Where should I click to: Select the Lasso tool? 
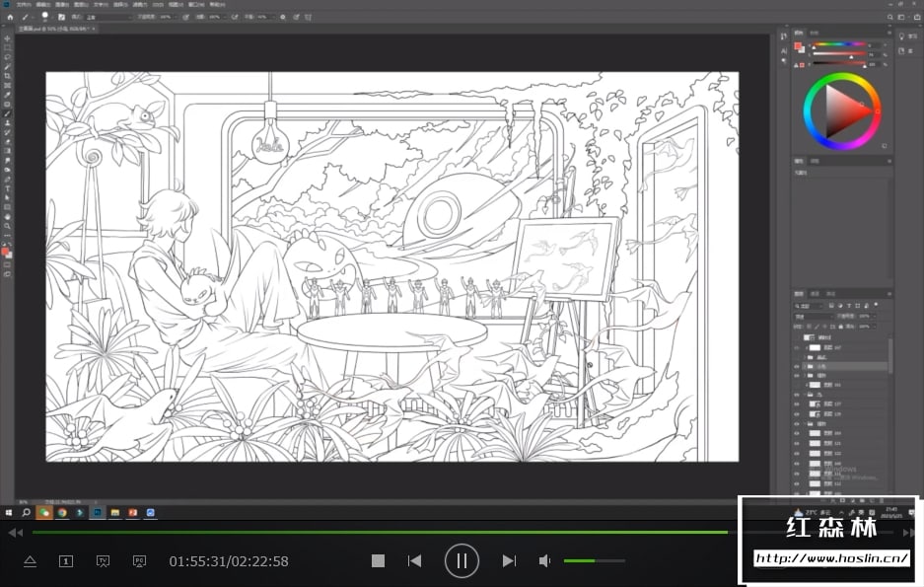[7, 57]
